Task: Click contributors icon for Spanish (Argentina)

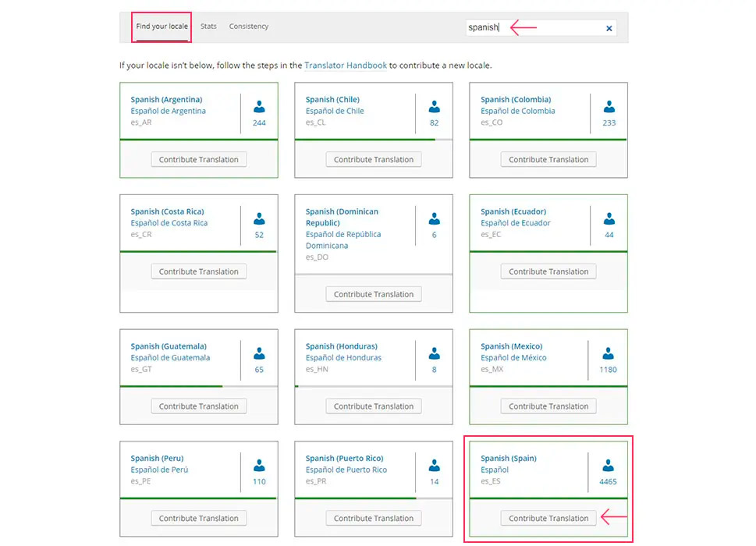Action: 259,107
